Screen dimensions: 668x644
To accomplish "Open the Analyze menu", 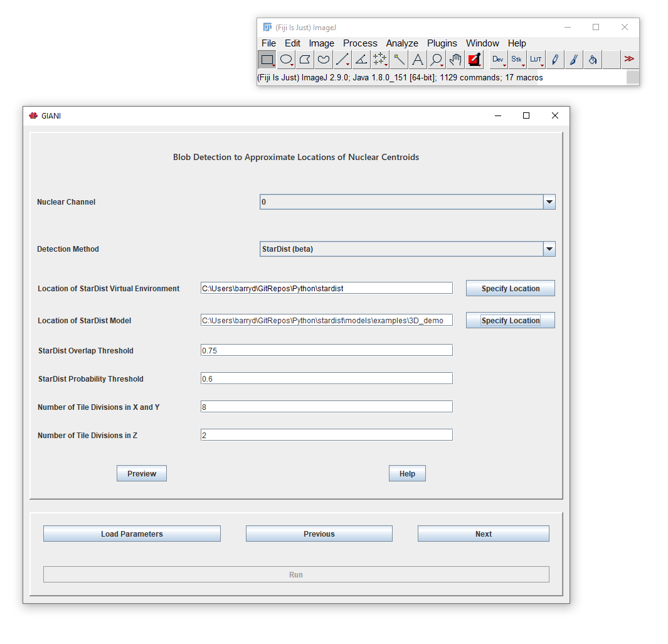I will point(402,43).
